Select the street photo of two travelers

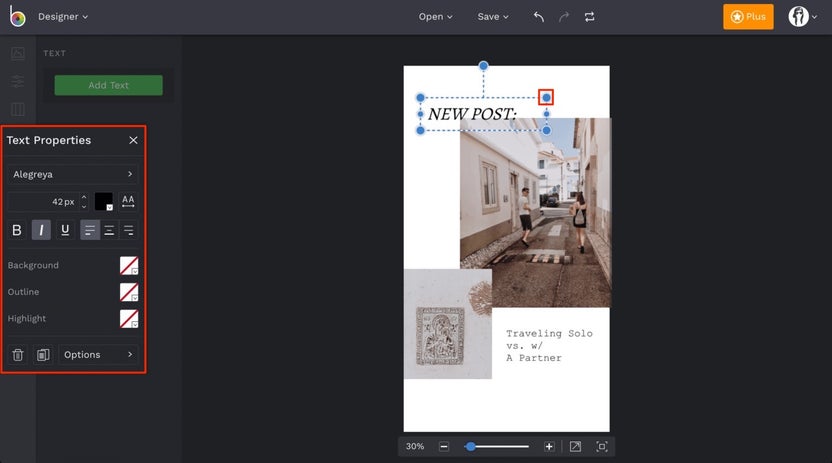pyautogui.click(x=535, y=212)
